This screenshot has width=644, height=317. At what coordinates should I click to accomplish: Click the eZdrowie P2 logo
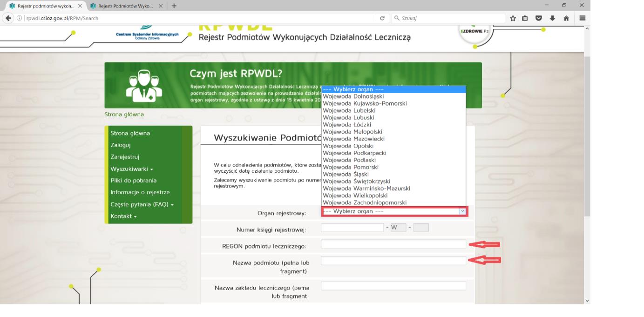tap(474, 34)
